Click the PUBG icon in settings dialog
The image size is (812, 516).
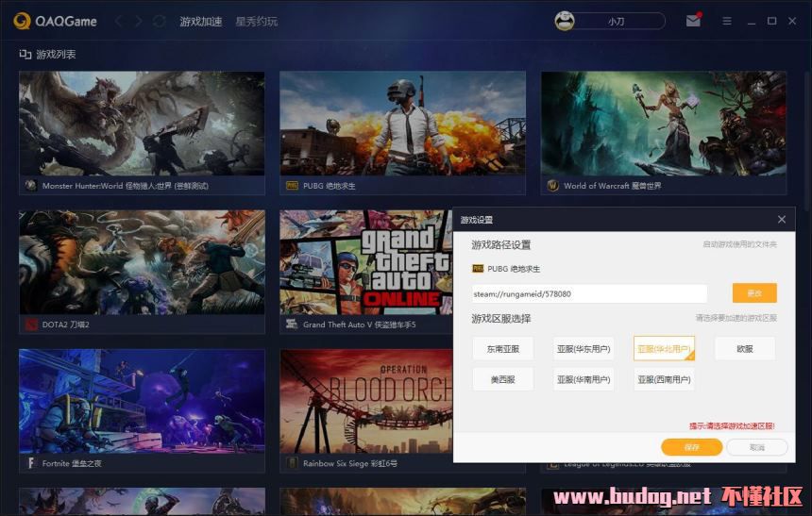tap(478, 269)
